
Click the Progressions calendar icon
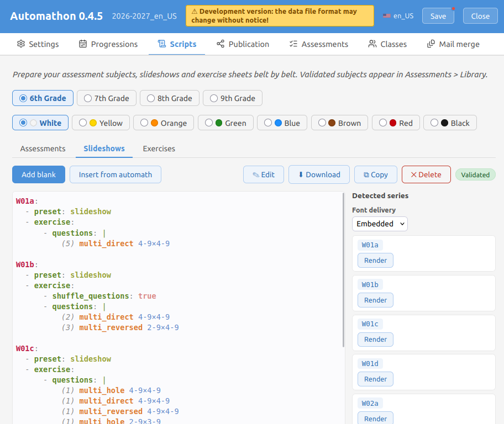point(83,44)
